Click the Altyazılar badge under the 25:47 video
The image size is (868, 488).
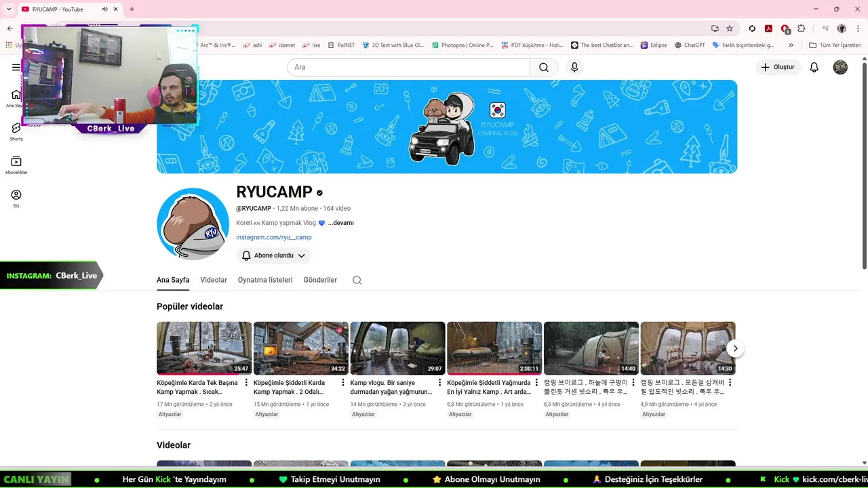coord(170,414)
